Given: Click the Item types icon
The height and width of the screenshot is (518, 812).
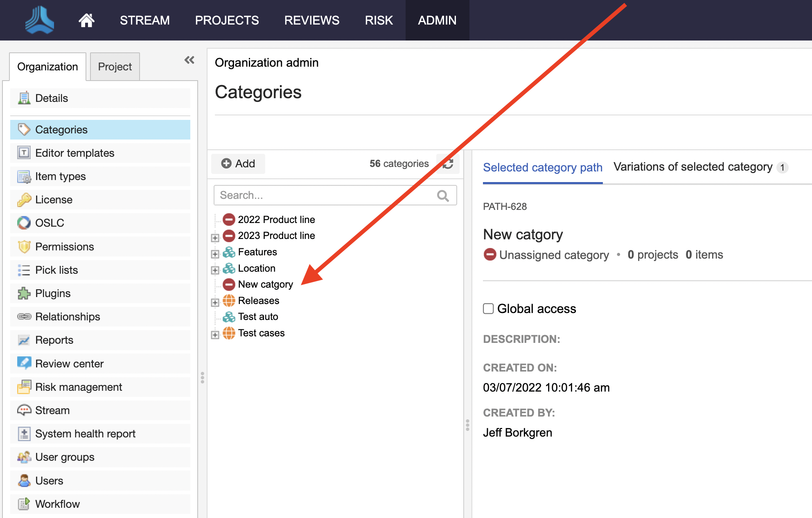Looking at the screenshot, I should (24, 176).
